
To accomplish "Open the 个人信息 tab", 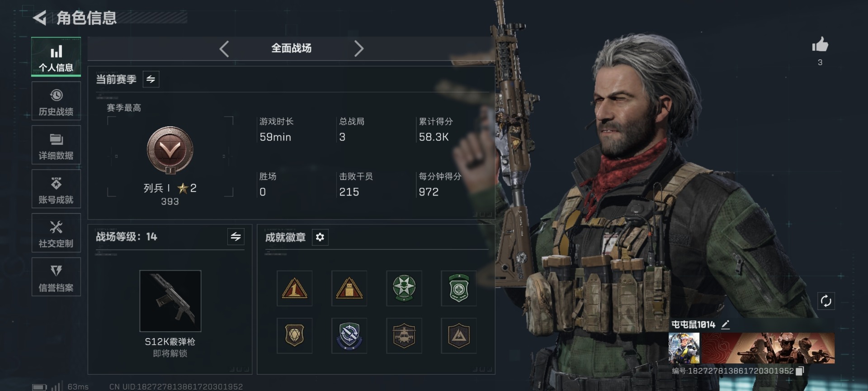I will (x=56, y=57).
